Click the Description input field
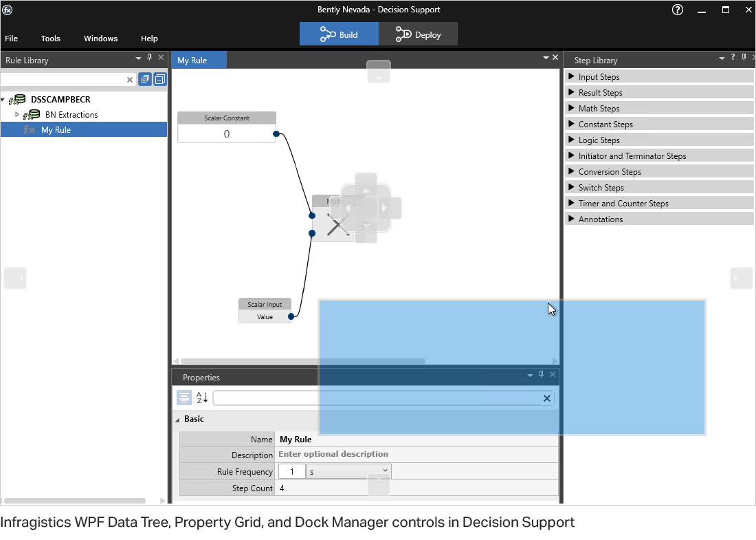 [x=416, y=455]
